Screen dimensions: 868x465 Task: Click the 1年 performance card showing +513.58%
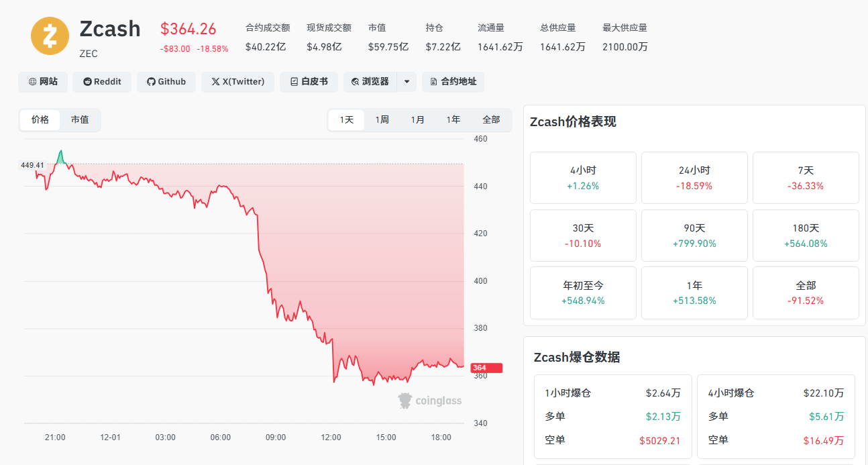tap(694, 293)
